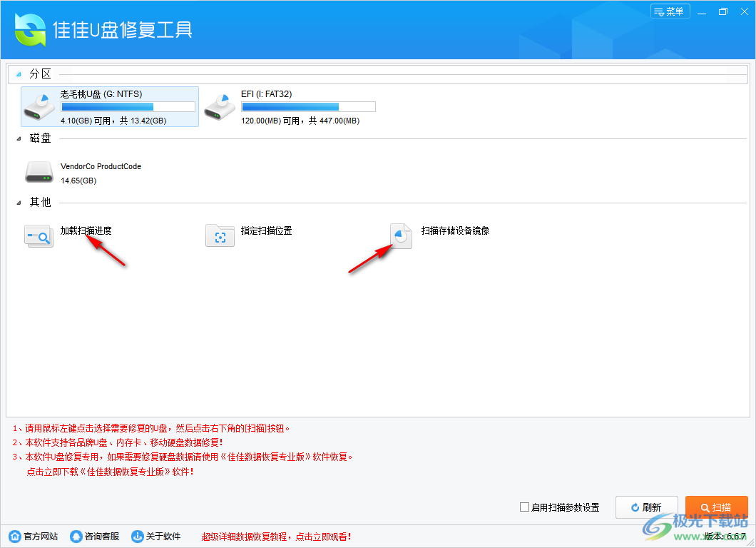Click the 指定扫描位置 folder icon
756x548 pixels.
(220, 235)
